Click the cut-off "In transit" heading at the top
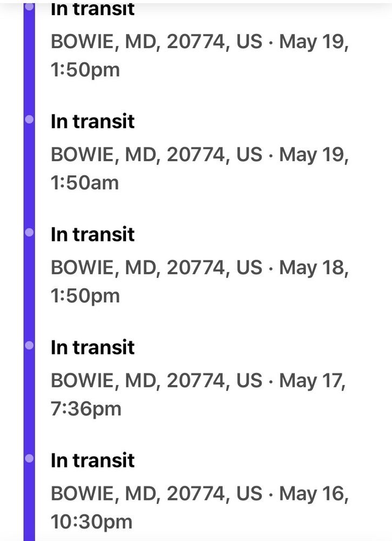Image resolution: width=392 pixels, height=541 pixels. click(92, 9)
